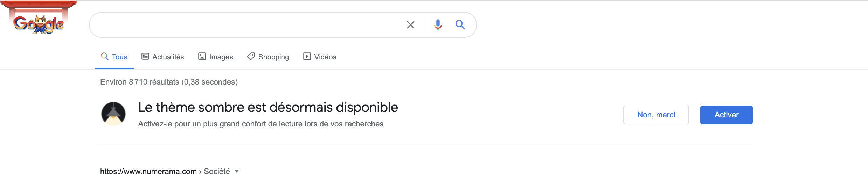This screenshot has width=868, height=174.
Task: Open the Actualités results tab
Action: pyautogui.click(x=163, y=57)
